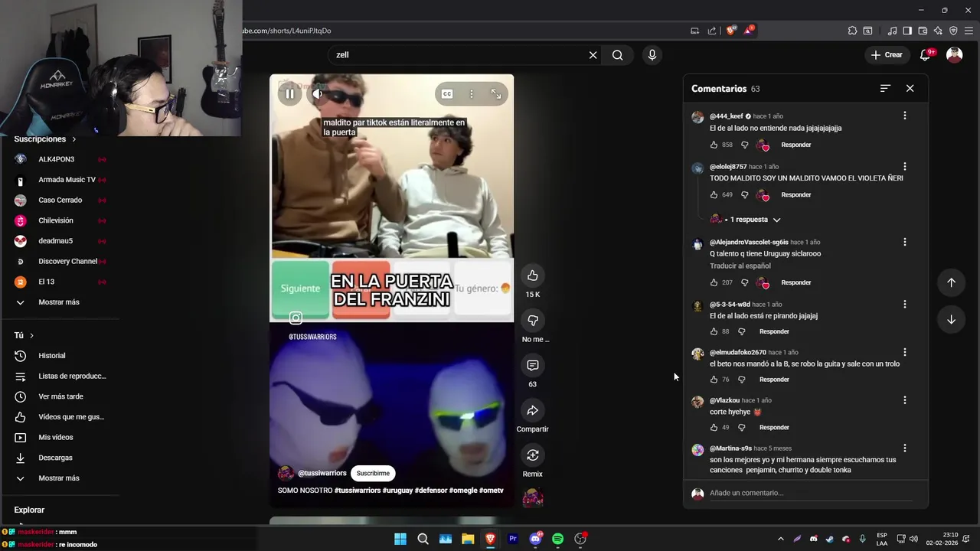Open Brave Wallet icon
The width and height of the screenshot is (980, 551).
(923, 31)
